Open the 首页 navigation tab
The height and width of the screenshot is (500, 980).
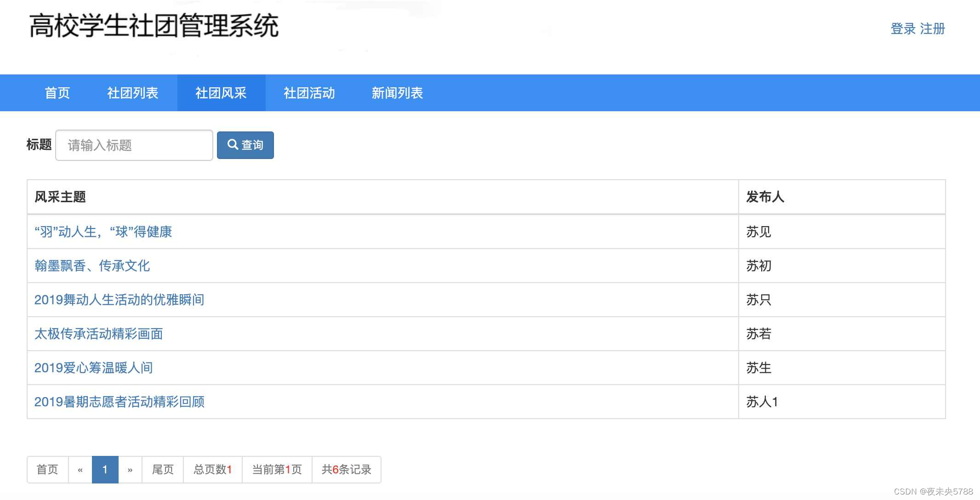click(57, 93)
